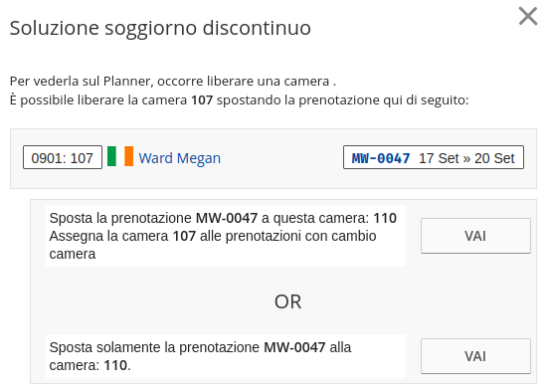Click bold MW-0047 in 'Sposta solamente' option
Viewport: 549px width, 392px height.
(x=294, y=347)
